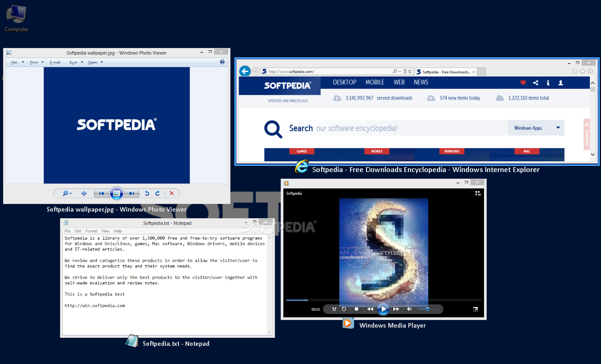Click the search magnifier in IE address bar

(395, 72)
